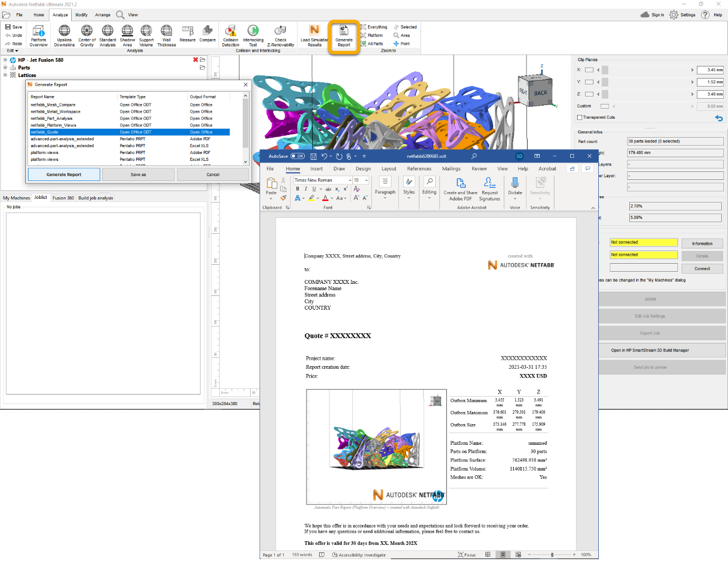
Task: Click Create and Share Adobe PDF
Action: (x=461, y=189)
